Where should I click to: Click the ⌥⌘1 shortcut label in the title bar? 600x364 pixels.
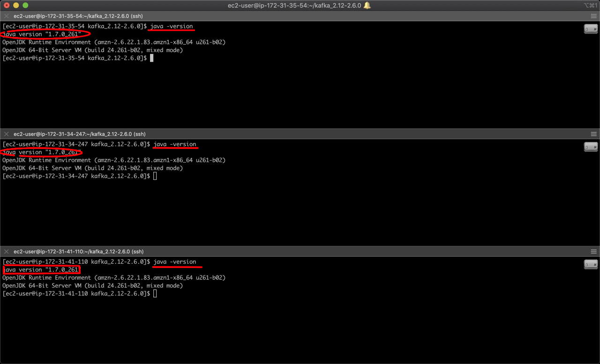pos(590,5)
